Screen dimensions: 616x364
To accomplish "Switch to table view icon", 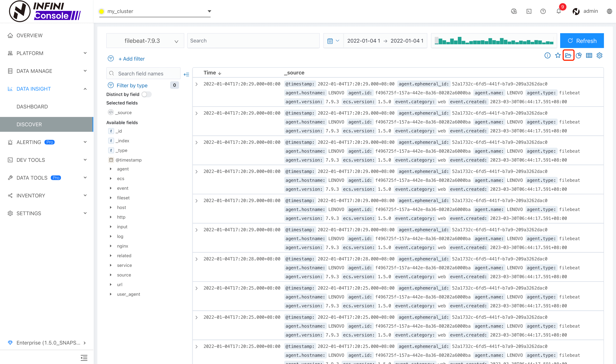I will [x=589, y=55].
